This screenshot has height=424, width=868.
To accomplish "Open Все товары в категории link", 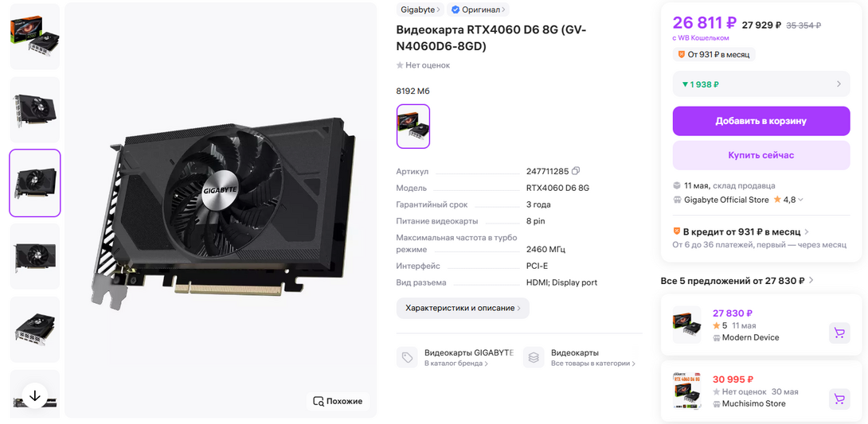I will click(593, 364).
